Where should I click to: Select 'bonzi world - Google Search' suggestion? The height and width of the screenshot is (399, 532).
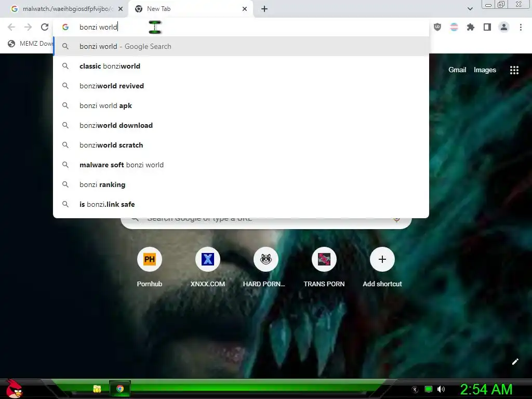(241, 46)
